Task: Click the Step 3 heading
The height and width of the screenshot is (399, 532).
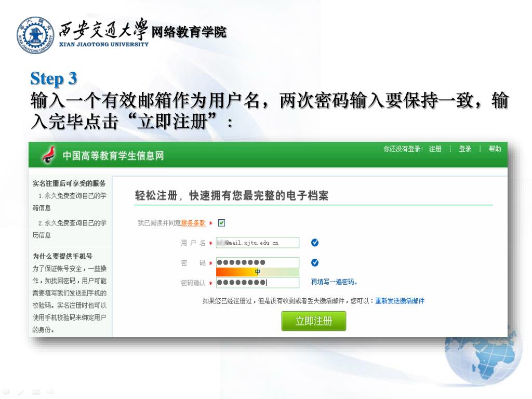Action: (54, 79)
